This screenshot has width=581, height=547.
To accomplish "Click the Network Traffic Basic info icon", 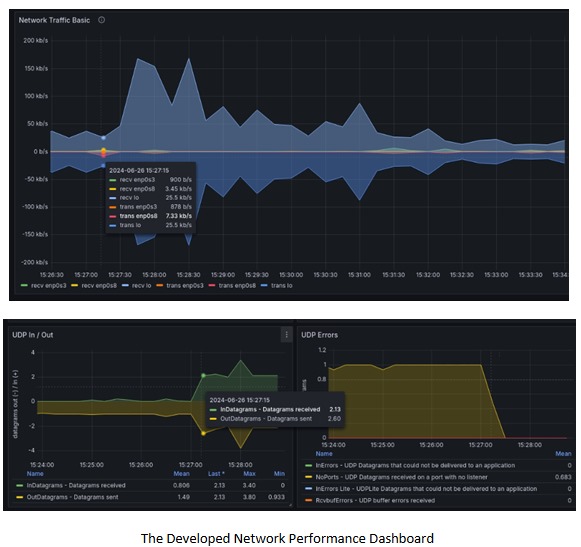I will click(x=102, y=20).
